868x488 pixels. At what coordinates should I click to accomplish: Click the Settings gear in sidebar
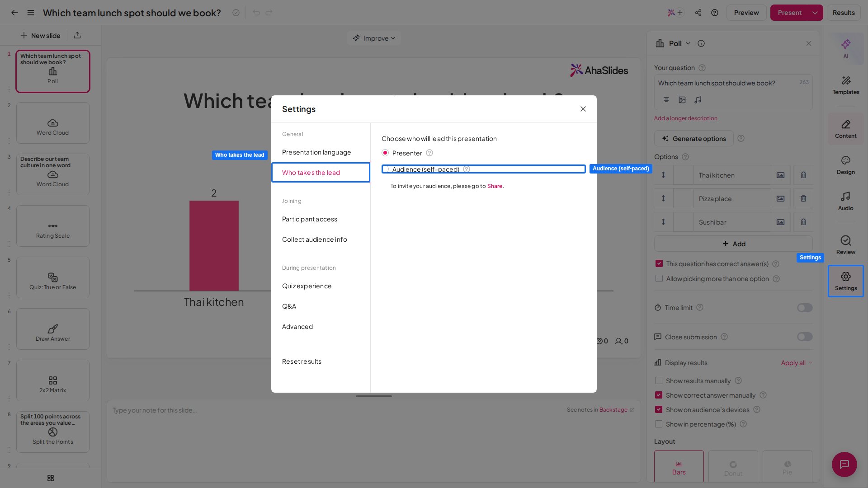pos(845,281)
